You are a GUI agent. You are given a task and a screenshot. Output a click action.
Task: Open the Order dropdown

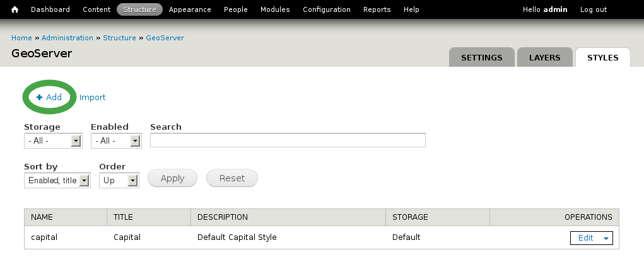pyautogui.click(x=119, y=181)
